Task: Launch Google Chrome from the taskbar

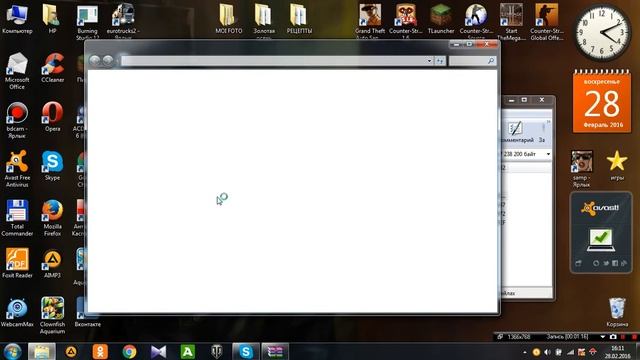Action: (129, 351)
